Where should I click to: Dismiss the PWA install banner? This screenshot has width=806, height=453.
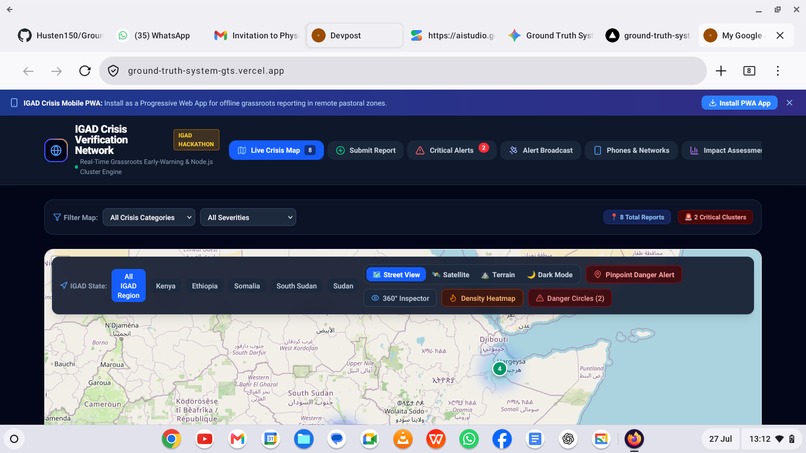click(790, 103)
